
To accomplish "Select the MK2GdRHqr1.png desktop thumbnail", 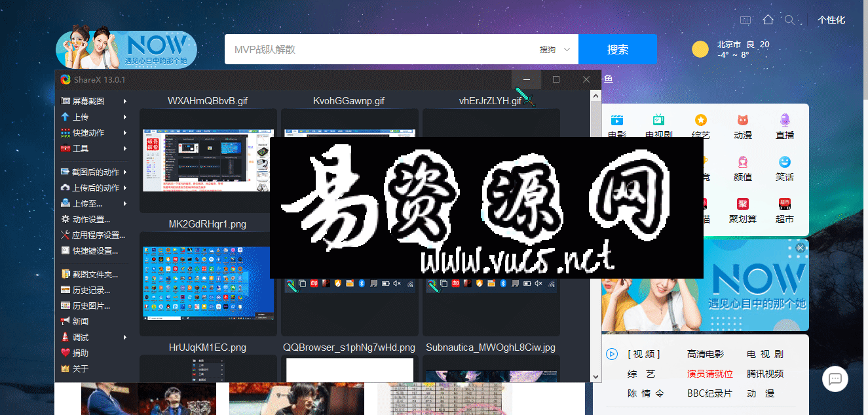I will [x=208, y=283].
